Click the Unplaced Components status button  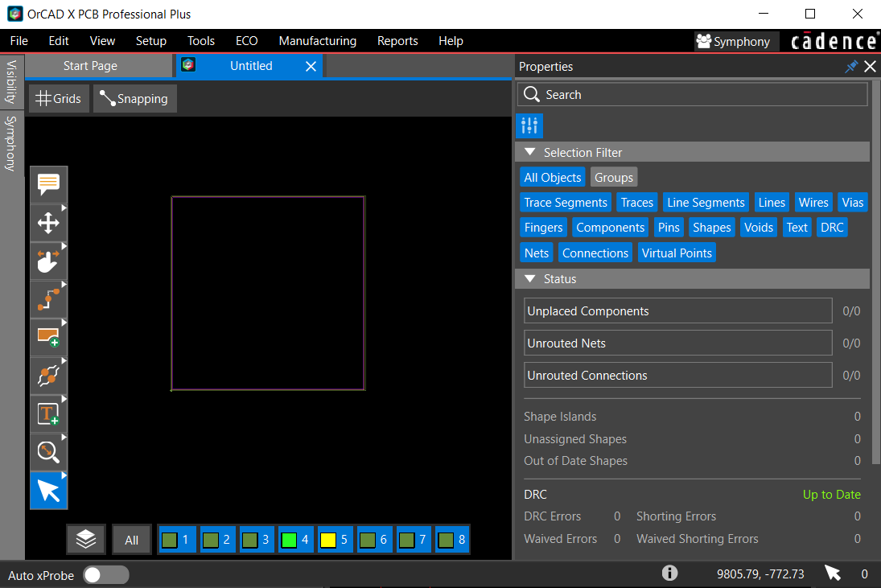point(677,311)
